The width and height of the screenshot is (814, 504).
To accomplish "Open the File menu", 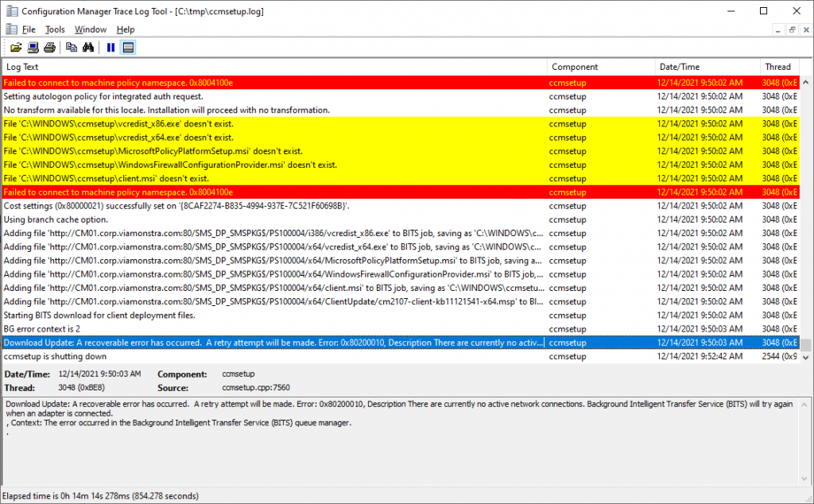I will (29, 29).
